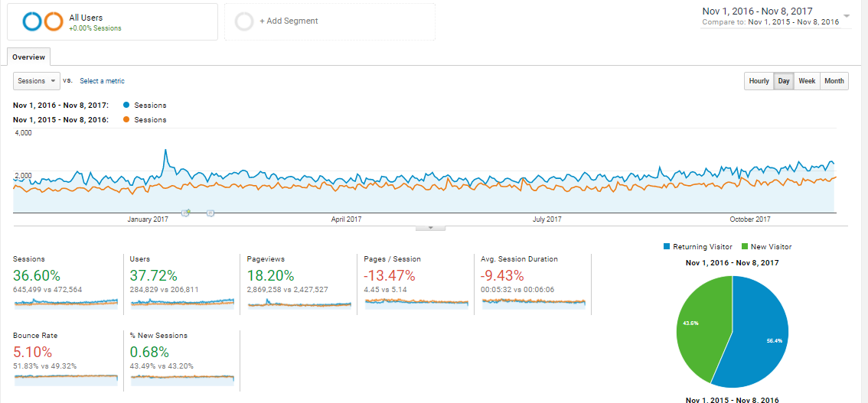This screenshot has width=868, height=403.
Task: Select the Overview tab
Action: point(29,57)
